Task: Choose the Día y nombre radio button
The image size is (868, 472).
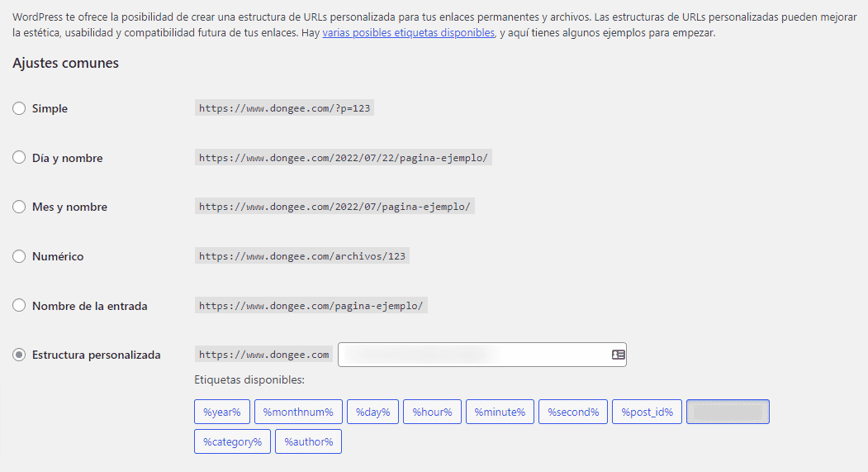Action: pos(19,157)
